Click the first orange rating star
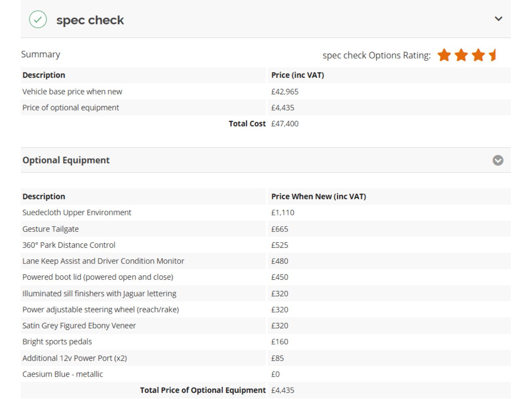Viewport: 532px width, 399px height. pyautogui.click(x=444, y=55)
